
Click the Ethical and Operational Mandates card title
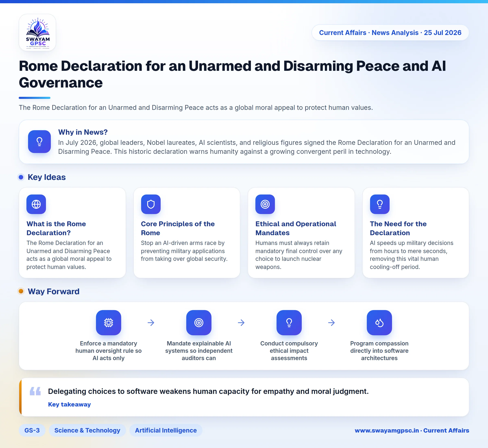(x=296, y=228)
